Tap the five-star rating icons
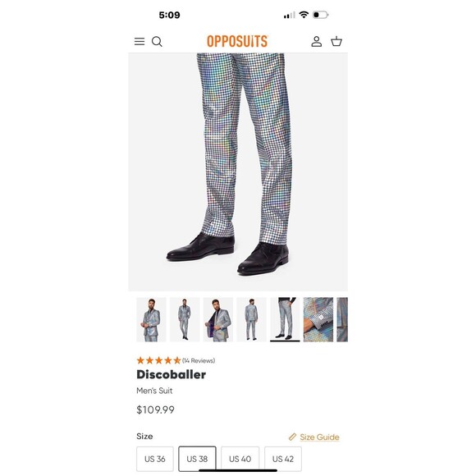Viewport: 476px width, 476px height. [158, 360]
